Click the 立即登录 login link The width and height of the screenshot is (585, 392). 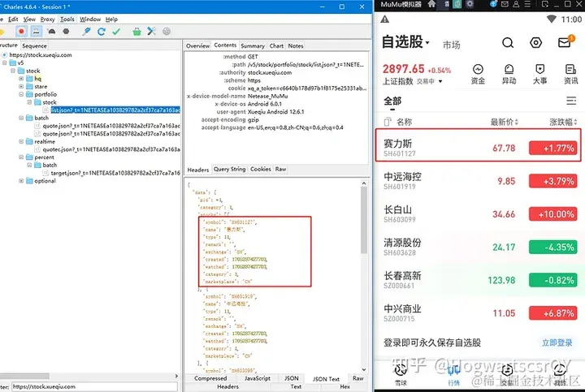[557, 342]
